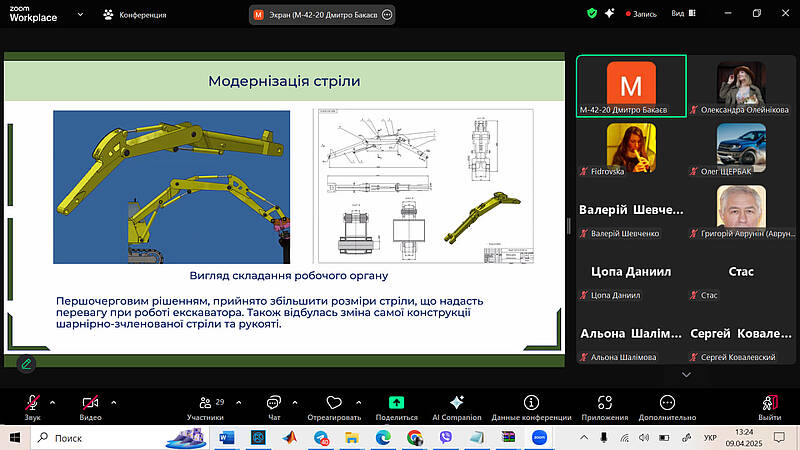This screenshot has height=450, width=800.
Task: Select the М-42-20 Дмитро Бакаєв participant tile
Action: (x=631, y=86)
